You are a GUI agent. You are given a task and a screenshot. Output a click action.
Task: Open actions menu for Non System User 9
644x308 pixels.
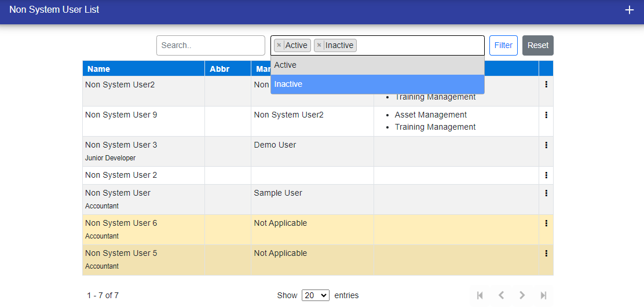546,115
